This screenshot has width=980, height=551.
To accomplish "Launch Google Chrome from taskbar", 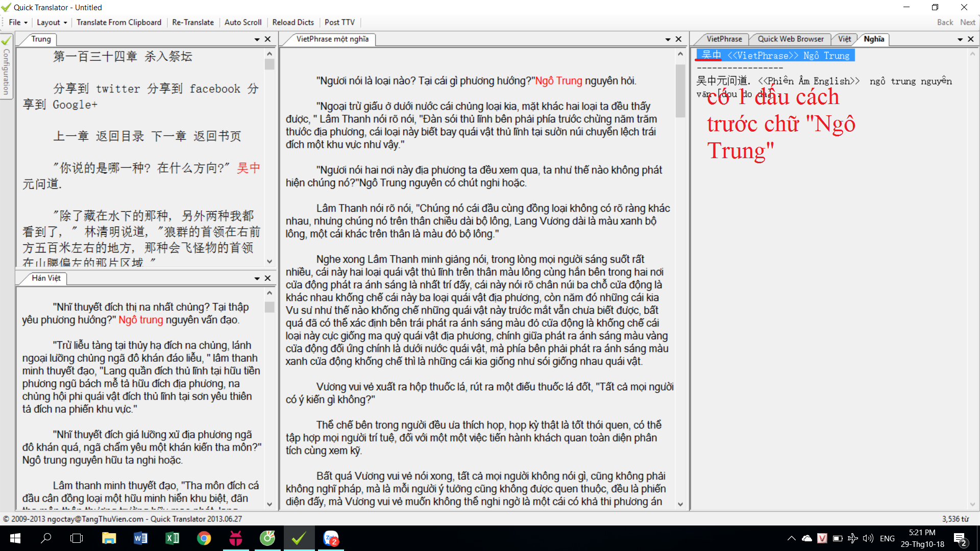I will pos(204,538).
